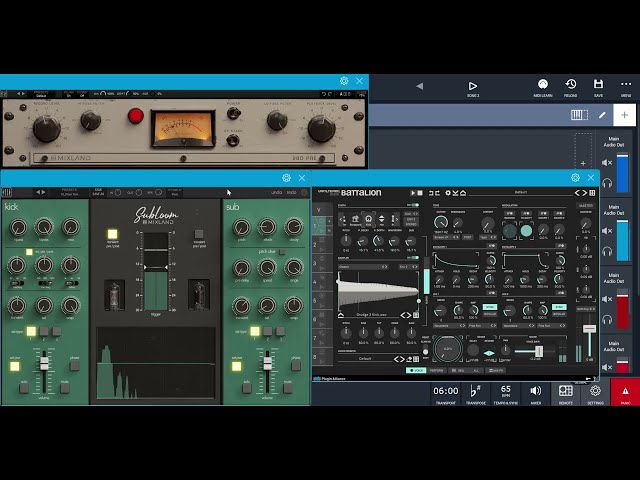Viewport: 640px width, 480px height.
Task: Open the Transport panel showing 06:00
Action: (446, 394)
